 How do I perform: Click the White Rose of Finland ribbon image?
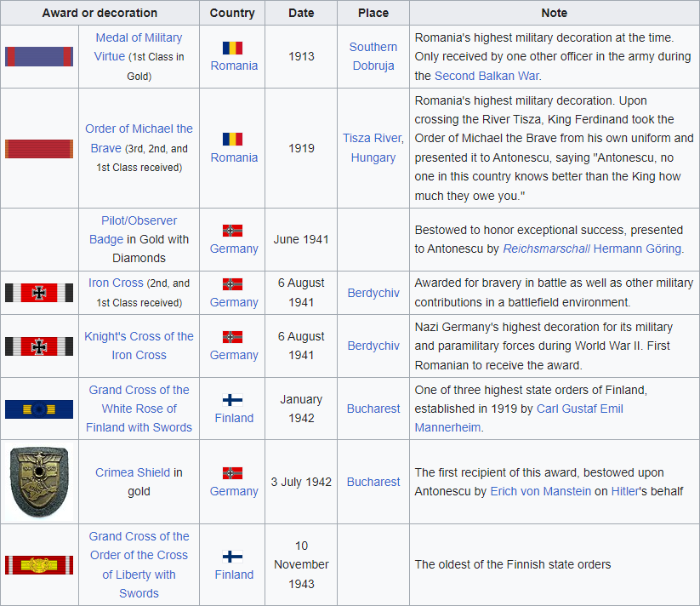(x=39, y=409)
